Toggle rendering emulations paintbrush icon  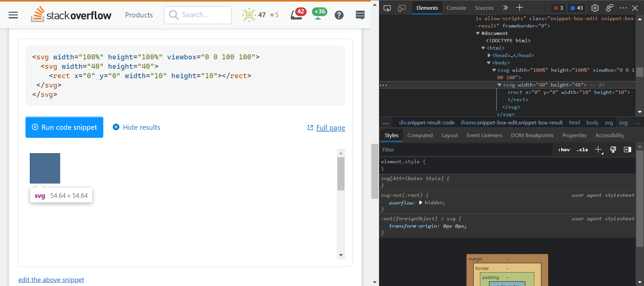[x=613, y=150]
